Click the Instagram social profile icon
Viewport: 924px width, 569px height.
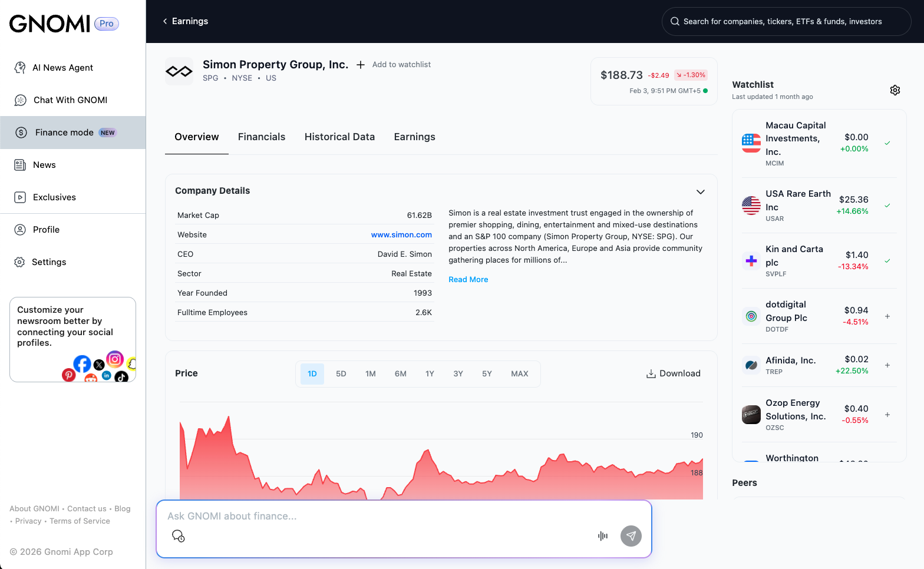tap(115, 359)
